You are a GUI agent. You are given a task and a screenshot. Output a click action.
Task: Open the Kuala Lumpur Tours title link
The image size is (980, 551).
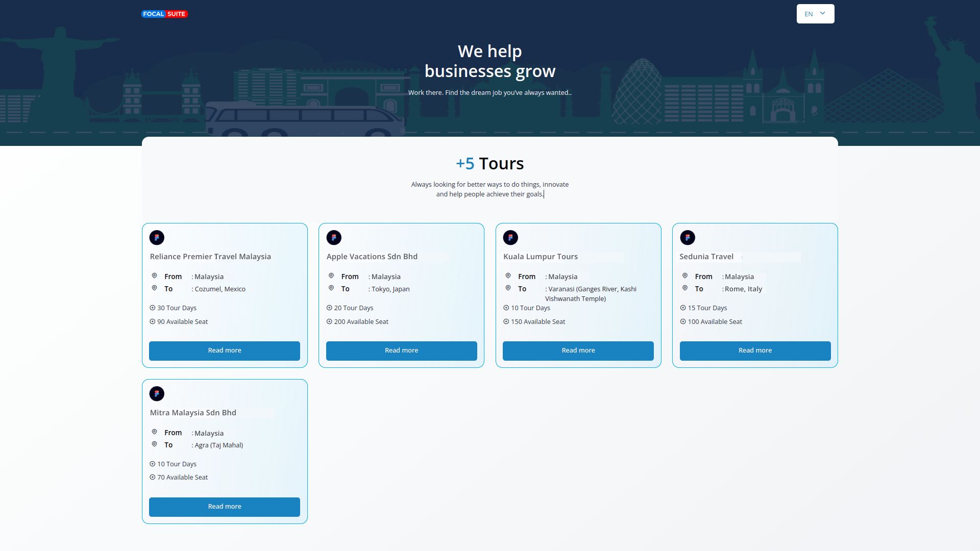540,257
